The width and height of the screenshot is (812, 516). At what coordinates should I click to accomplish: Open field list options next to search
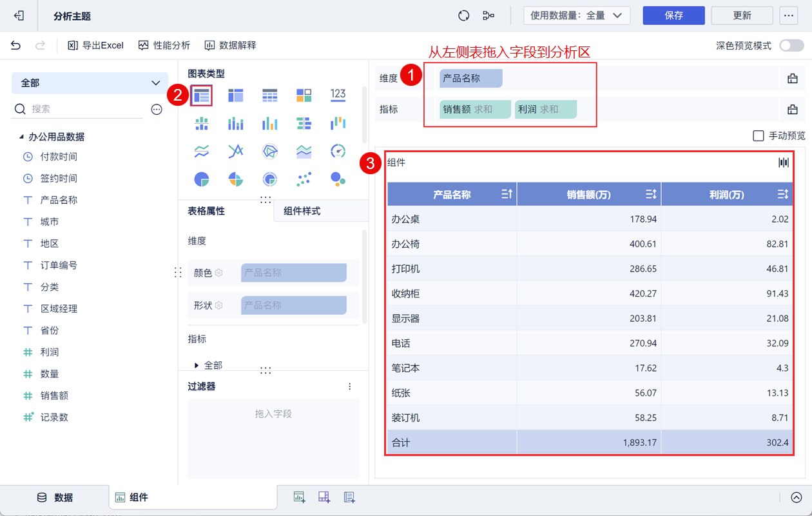(157, 110)
